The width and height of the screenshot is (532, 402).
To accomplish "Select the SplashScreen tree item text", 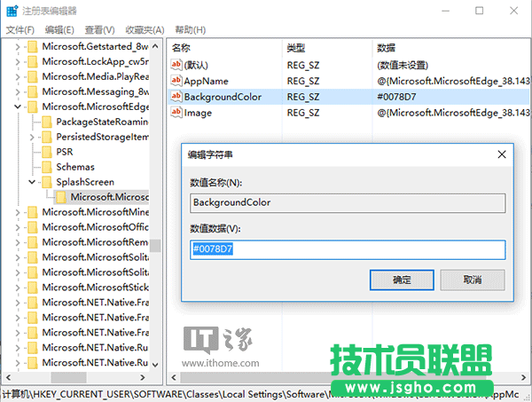I will [85, 182].
